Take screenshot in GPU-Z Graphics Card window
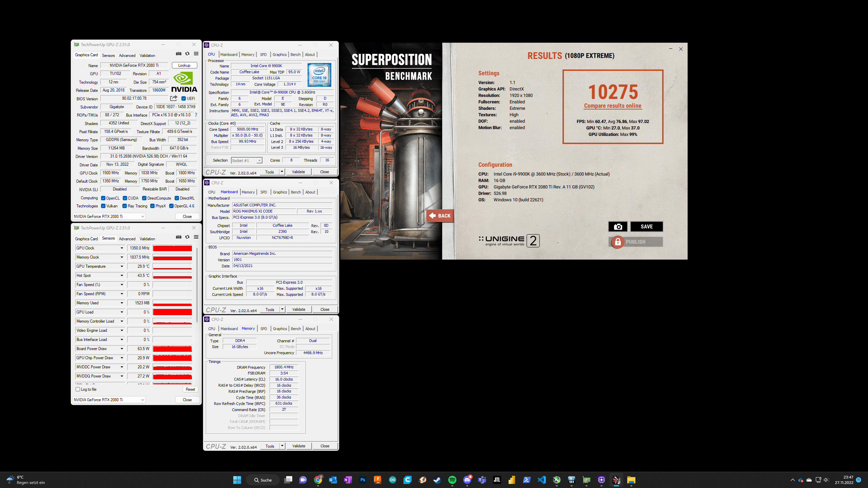This screenshot has width=868, height=488. [x=179, y=54]
